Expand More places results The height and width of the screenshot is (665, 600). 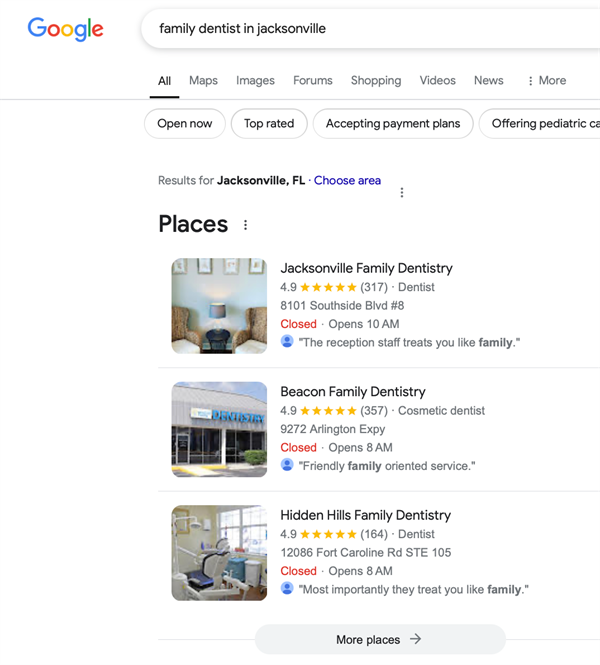(x=379, y=640)
